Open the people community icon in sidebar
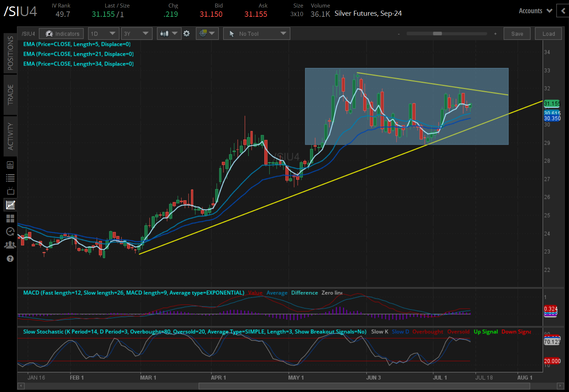This screenshot has width=569, height=392. [10, 245]
